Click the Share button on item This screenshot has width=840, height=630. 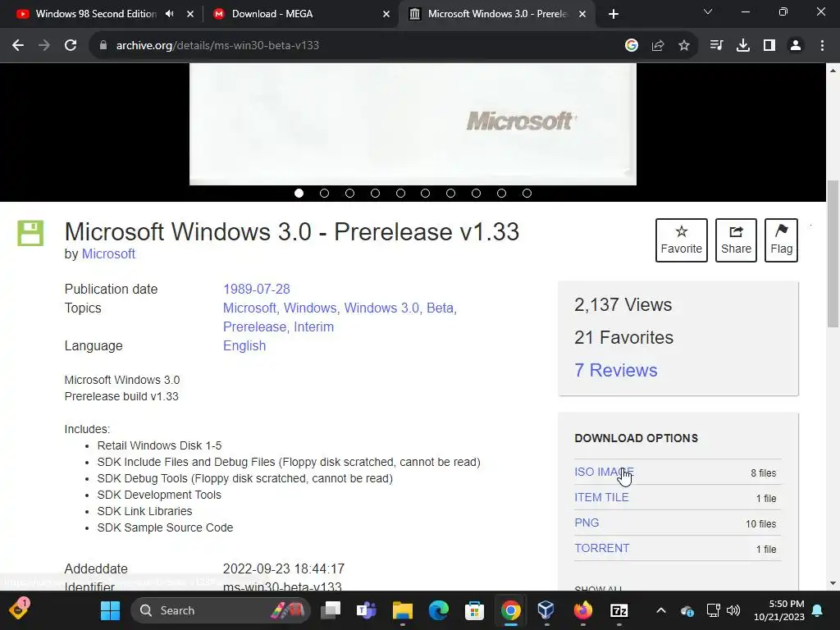pyautogui.click(x=736, y=240)
